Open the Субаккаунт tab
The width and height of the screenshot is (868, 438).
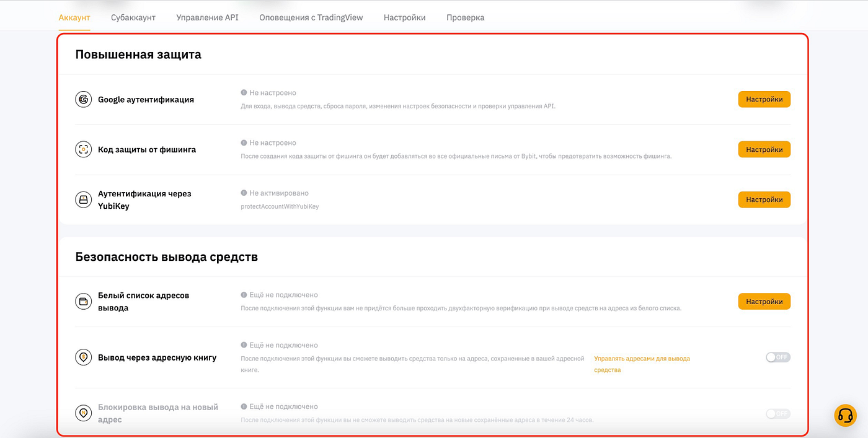pyautogui.click(x=133, y=17)
